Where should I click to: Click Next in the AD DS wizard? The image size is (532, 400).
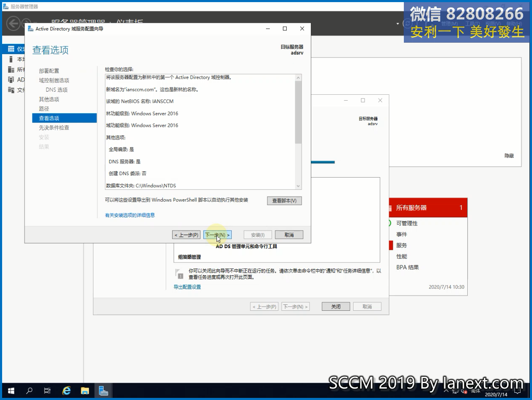coord(217,235)
